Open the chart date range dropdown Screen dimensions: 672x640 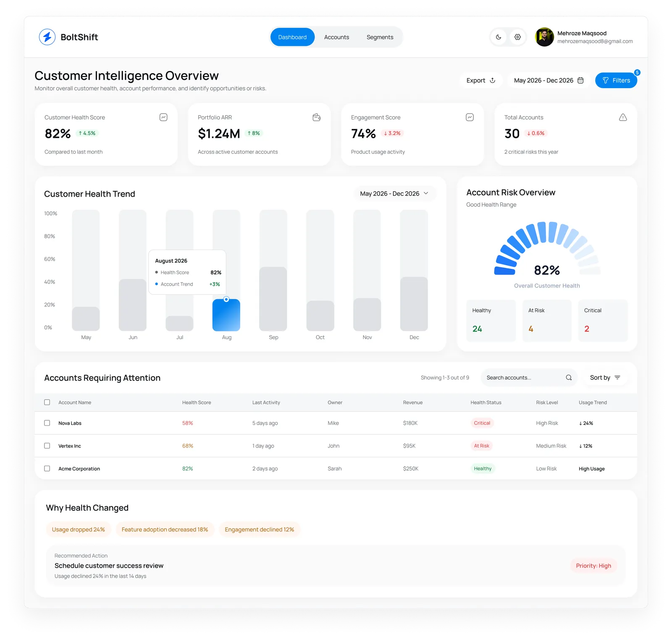pyautogui.click(x=394, y=193)
